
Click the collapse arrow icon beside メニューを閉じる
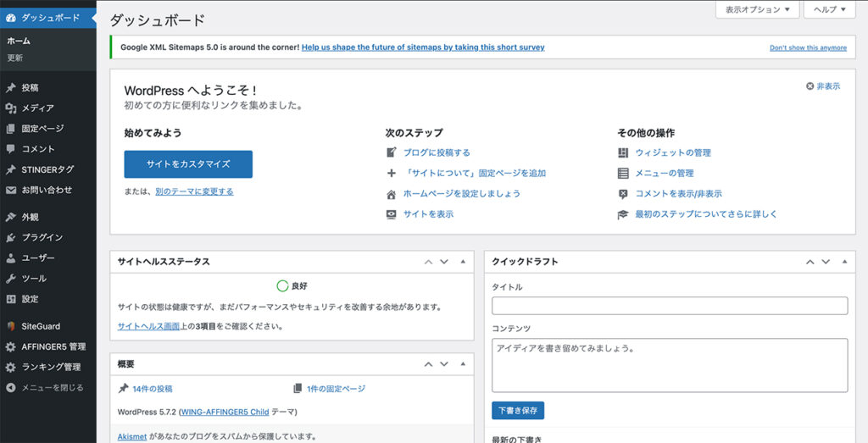[10, 388]
